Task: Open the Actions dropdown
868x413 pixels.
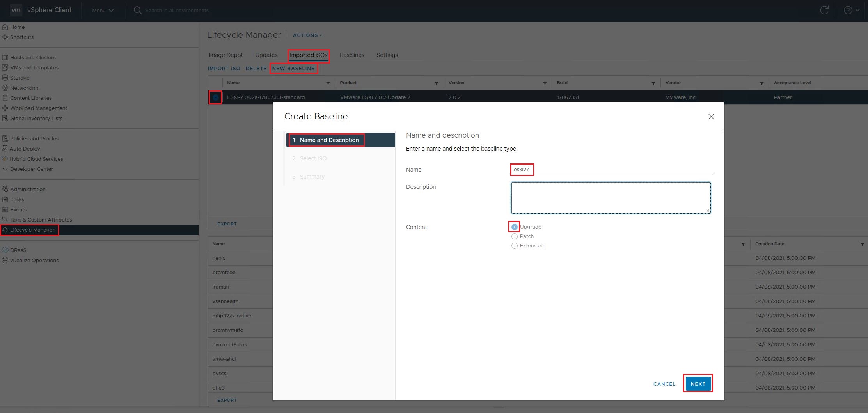Action: (307, 35)
